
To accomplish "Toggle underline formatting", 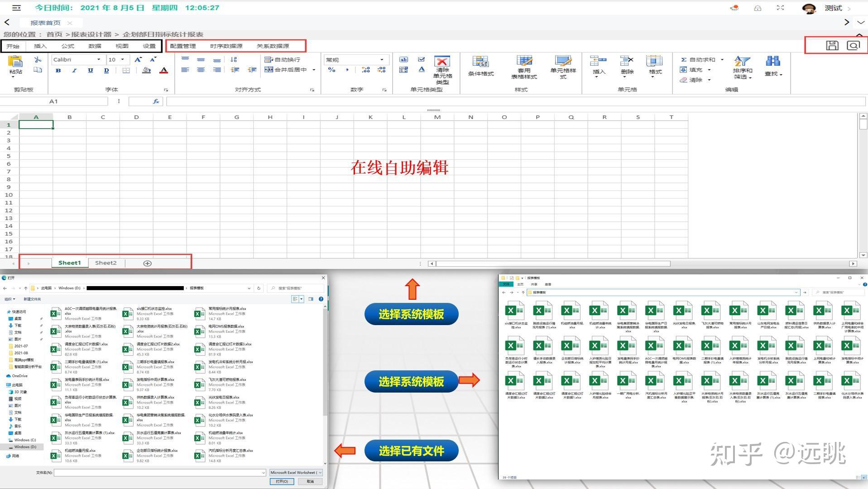I will pos(90,71).
